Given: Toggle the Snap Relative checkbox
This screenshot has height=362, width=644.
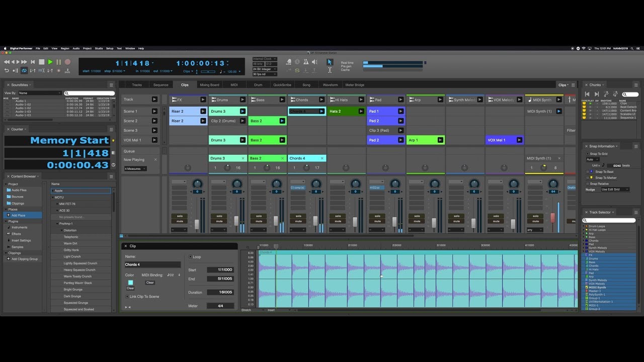Looking at the screenshot, I should point(587,184).
